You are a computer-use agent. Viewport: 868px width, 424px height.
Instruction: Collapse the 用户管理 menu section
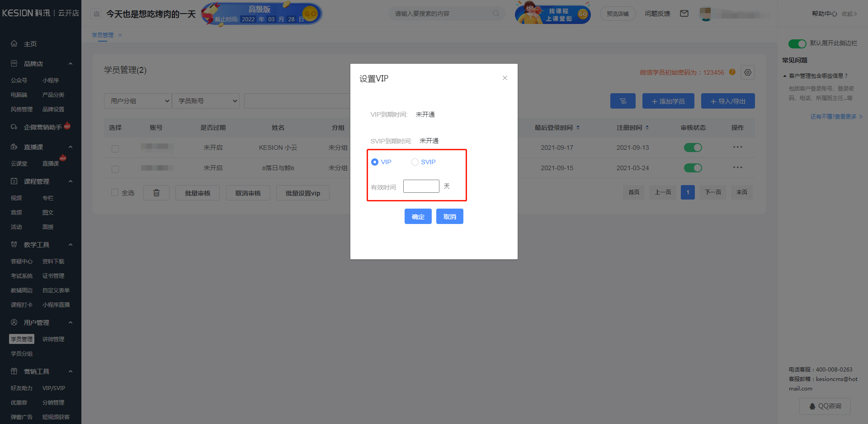[x=71, y=323]
